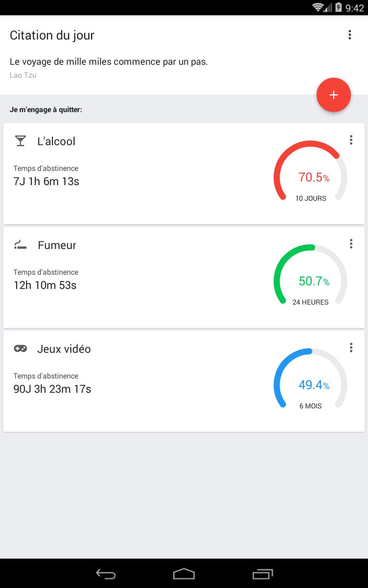Open the Jeux vidéo card options menu
Screen dimensions: 368x588
(351, 348)
